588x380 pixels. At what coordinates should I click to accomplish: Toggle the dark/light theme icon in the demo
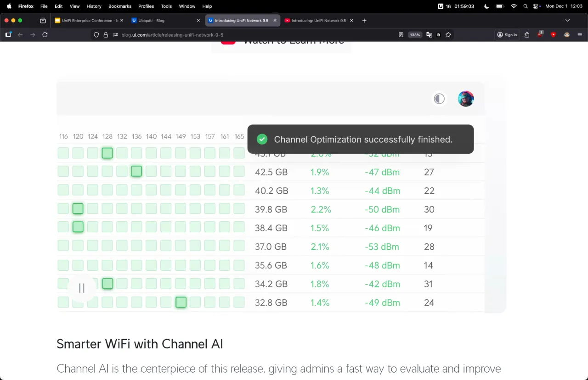point(439,99)
